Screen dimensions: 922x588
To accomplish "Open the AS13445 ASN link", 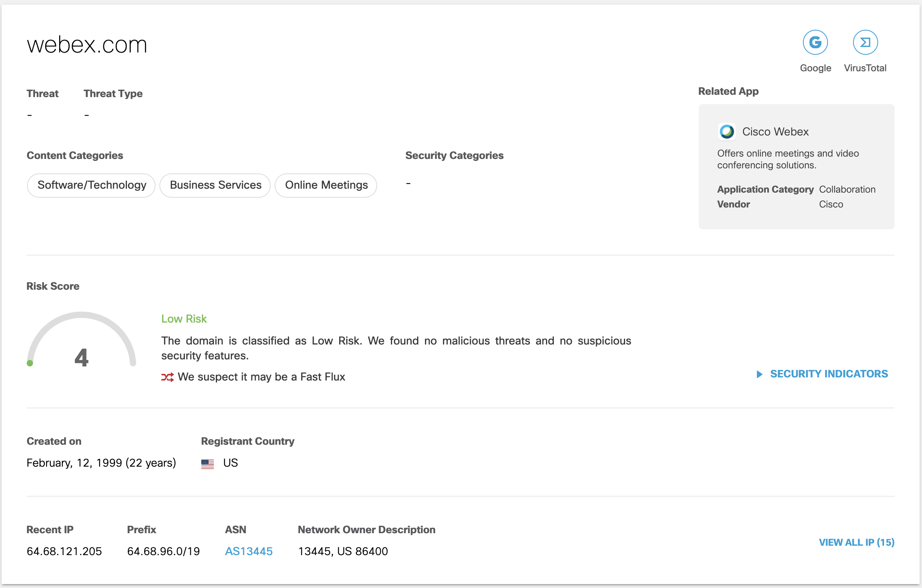I will click(x=249, y=551).
